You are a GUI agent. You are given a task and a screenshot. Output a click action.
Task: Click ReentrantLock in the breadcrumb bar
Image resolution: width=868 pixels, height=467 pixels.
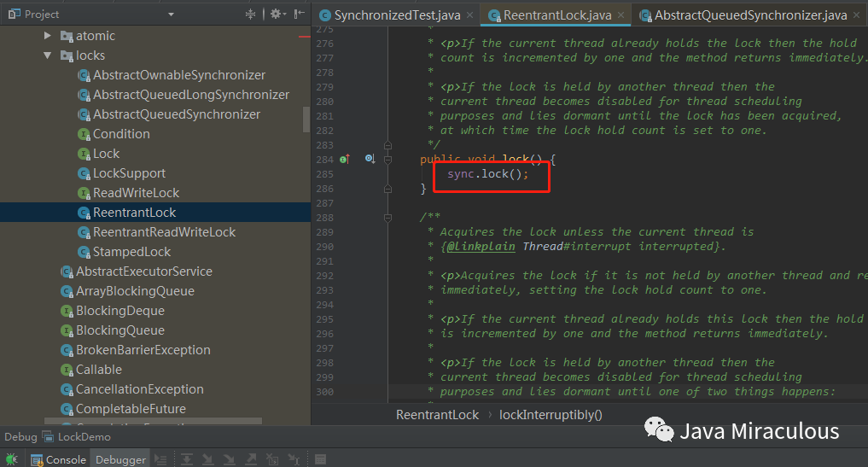437,415
